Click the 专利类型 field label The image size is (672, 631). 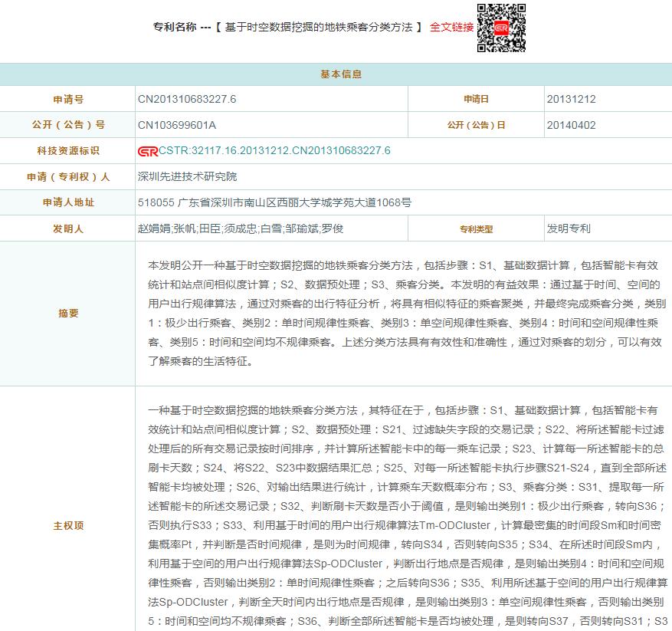tap(476, 228)
